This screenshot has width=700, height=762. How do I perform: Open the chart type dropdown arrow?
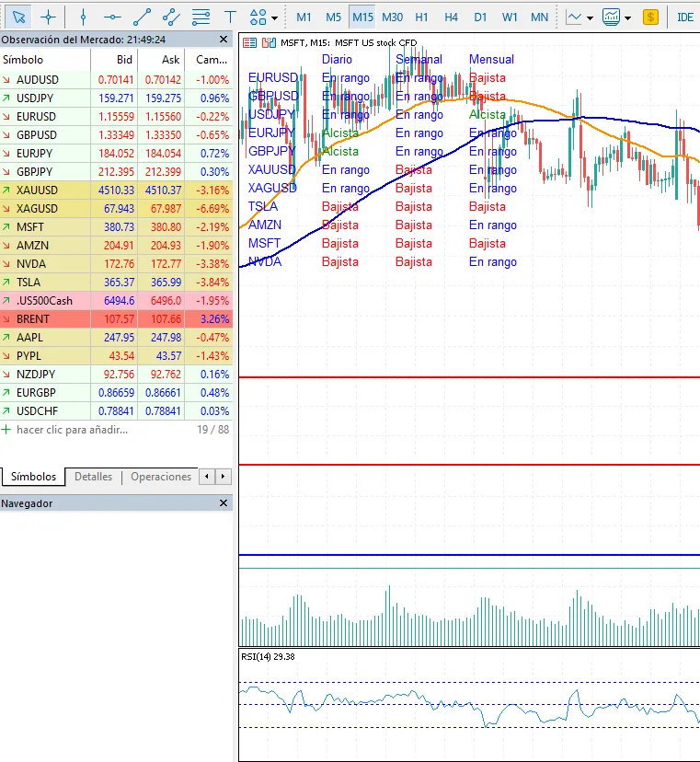tap(590, 18)
